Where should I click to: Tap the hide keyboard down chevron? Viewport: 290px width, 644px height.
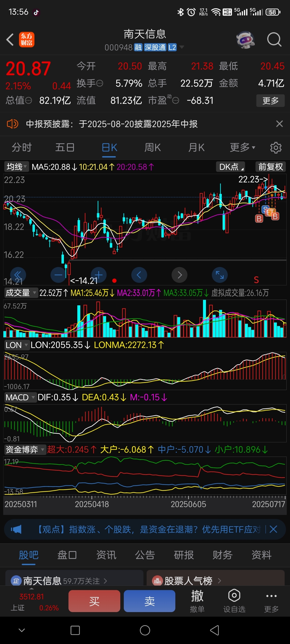tap(22, 630)
